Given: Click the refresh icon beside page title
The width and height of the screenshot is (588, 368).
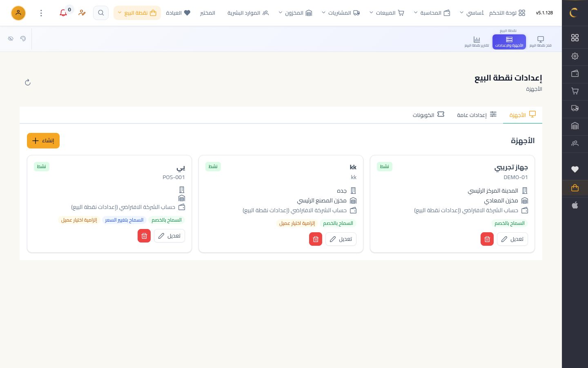Looking at the screenshot, I should tap(28, 83).
